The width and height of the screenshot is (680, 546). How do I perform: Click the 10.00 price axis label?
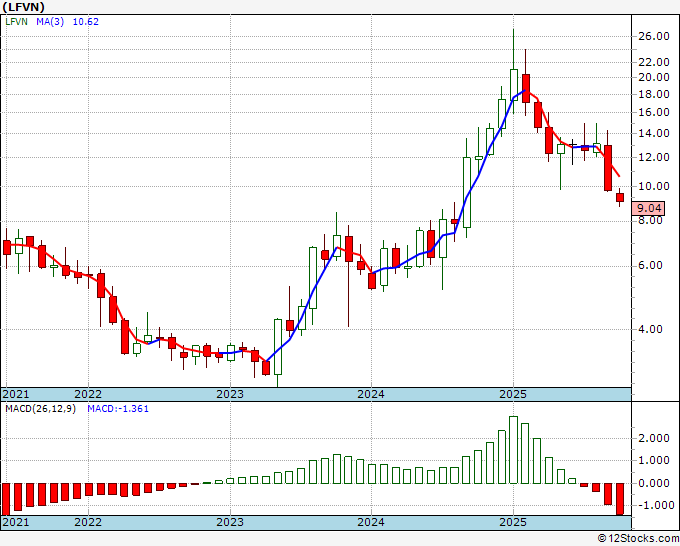pyautogui.click(x=652, y=186)
